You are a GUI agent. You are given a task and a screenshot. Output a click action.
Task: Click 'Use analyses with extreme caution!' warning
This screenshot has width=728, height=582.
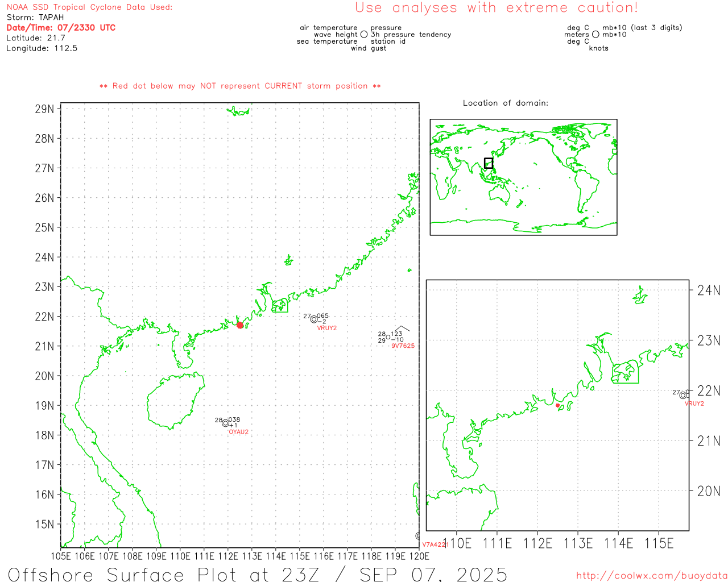pos(497,8)
